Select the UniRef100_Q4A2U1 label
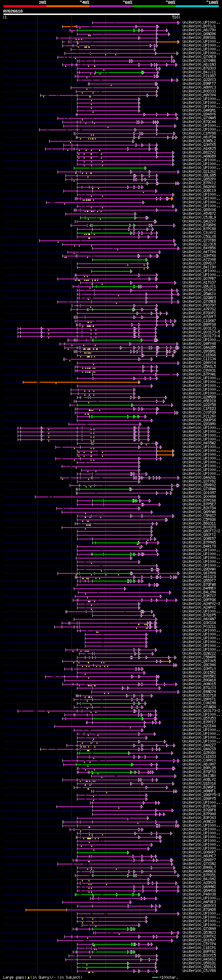222x980 pixels. click(199, 477)
